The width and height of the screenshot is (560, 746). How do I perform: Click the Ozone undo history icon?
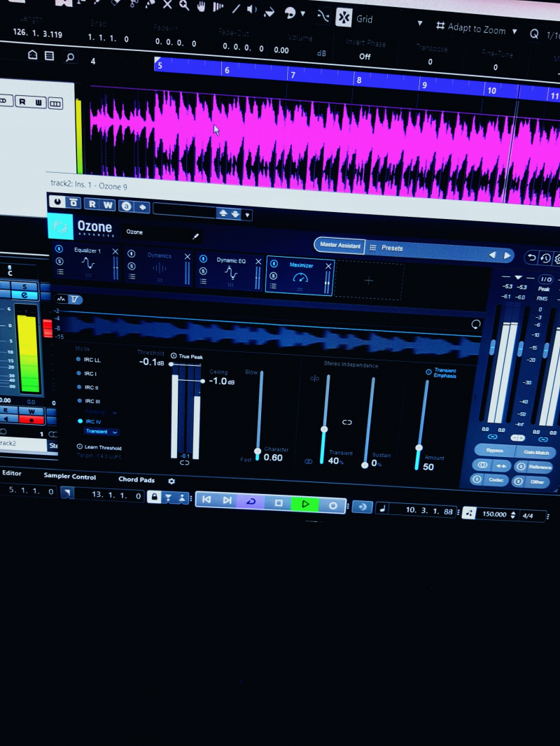pos(545,258)
